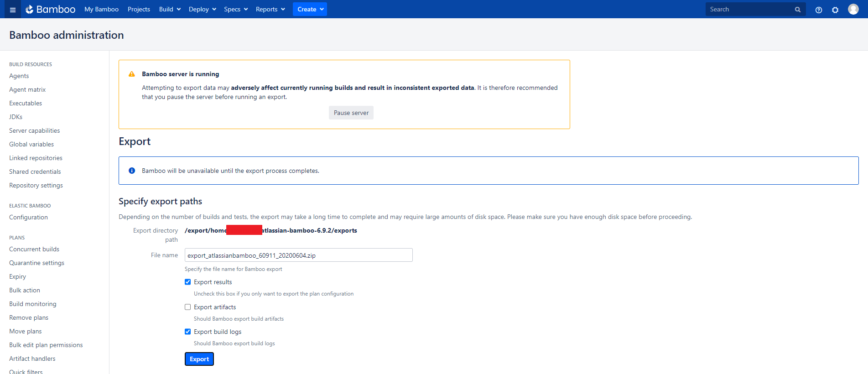
Task: Open My Bamboo in top navigation
Action: pyautogui.click(x=101, y=9)
